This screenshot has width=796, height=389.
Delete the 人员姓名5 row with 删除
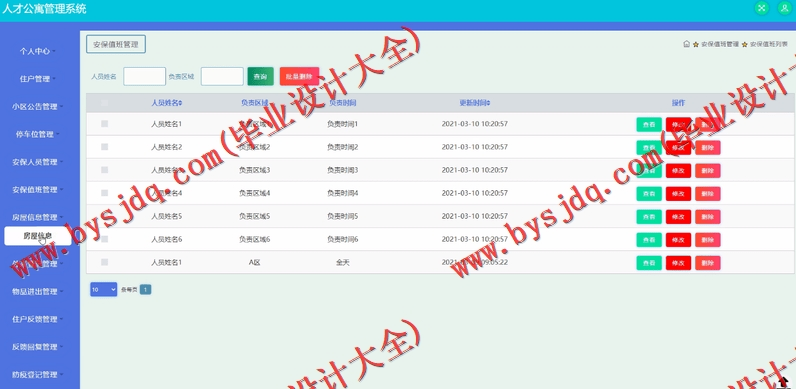[708, 217]
